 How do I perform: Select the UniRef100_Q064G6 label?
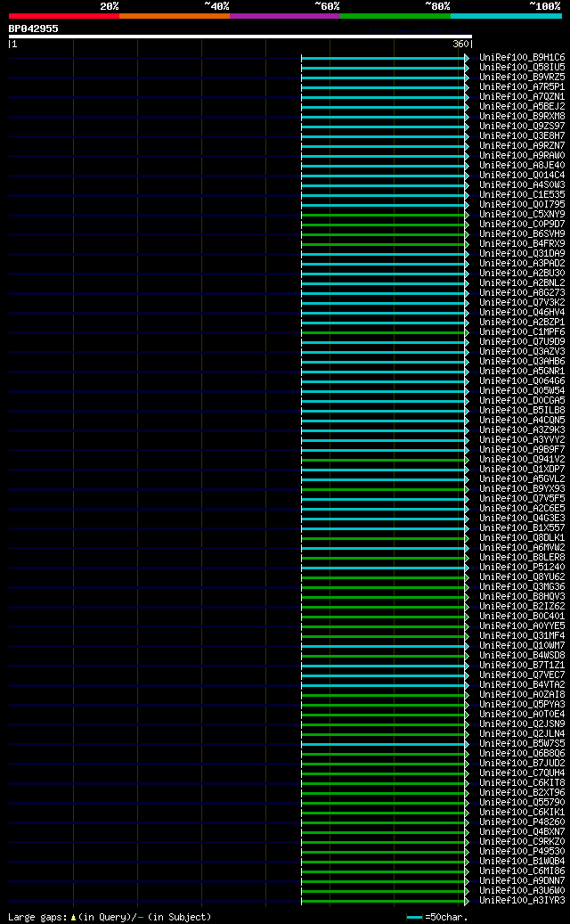522,381
